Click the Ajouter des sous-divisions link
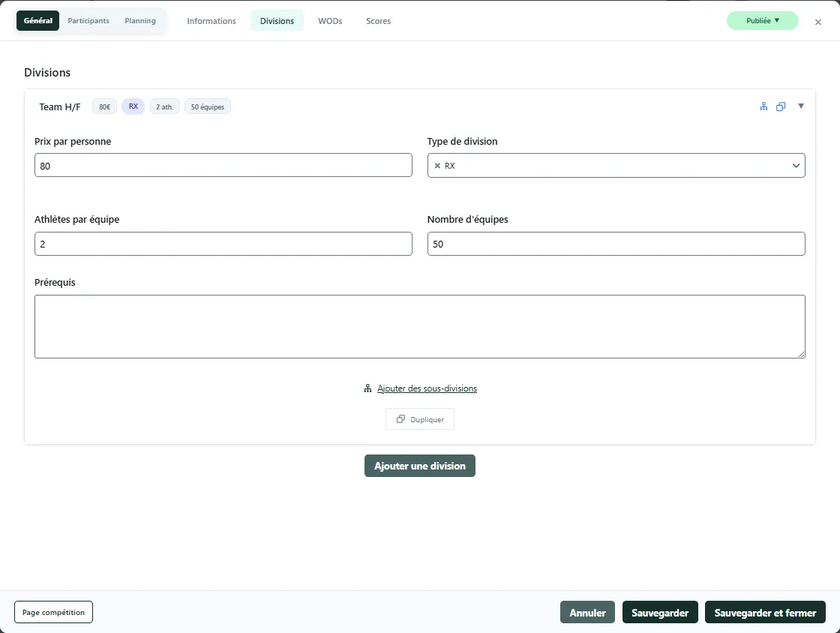Viewport: 840px width, 633px height. pyautogui.click(x=427, y=388)
